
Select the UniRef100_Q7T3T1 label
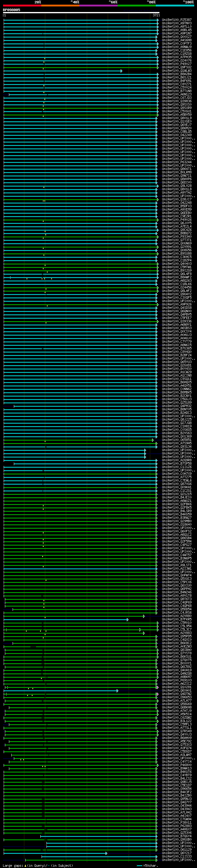(177, 240)
